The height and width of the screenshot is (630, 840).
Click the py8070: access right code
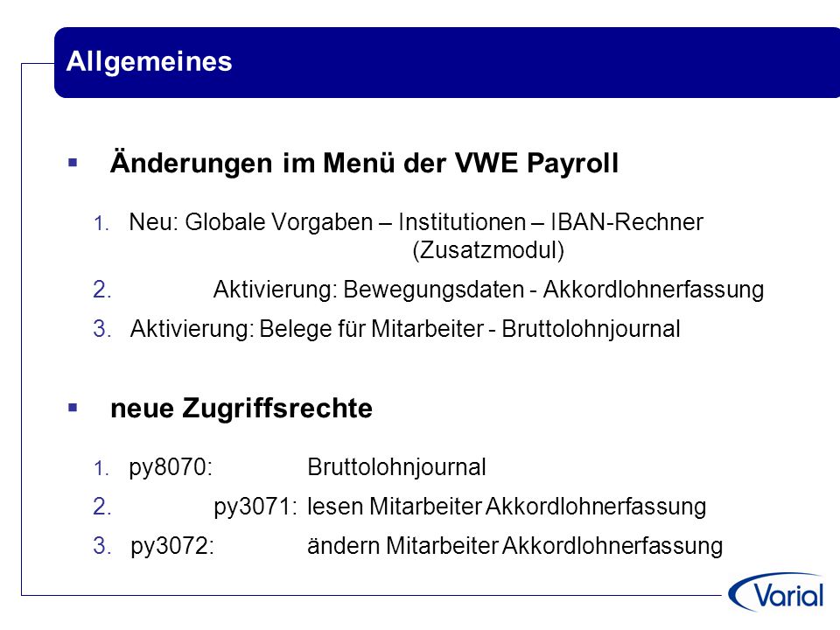[171, 467]
